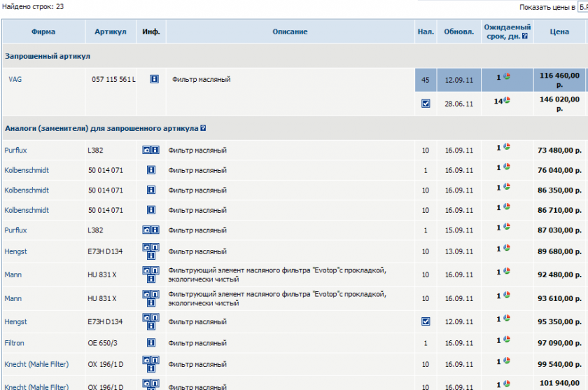
Task: Click help icon beside Ожидаемый срок header
Action: coord(525,36)
